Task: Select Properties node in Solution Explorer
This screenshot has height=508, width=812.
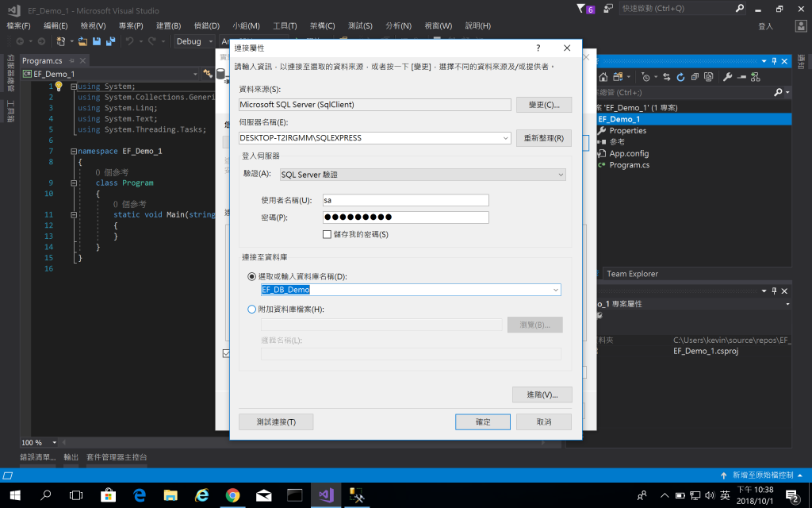Action: point(628,131)
